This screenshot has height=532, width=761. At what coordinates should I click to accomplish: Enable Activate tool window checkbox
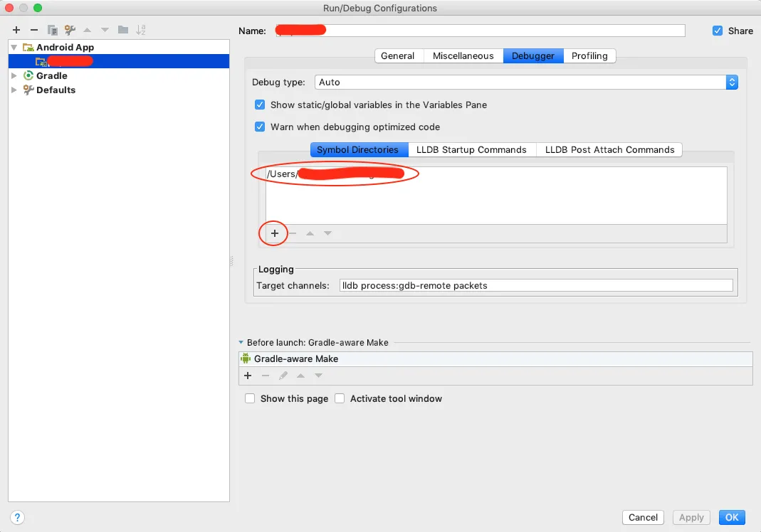click(340, 398)
